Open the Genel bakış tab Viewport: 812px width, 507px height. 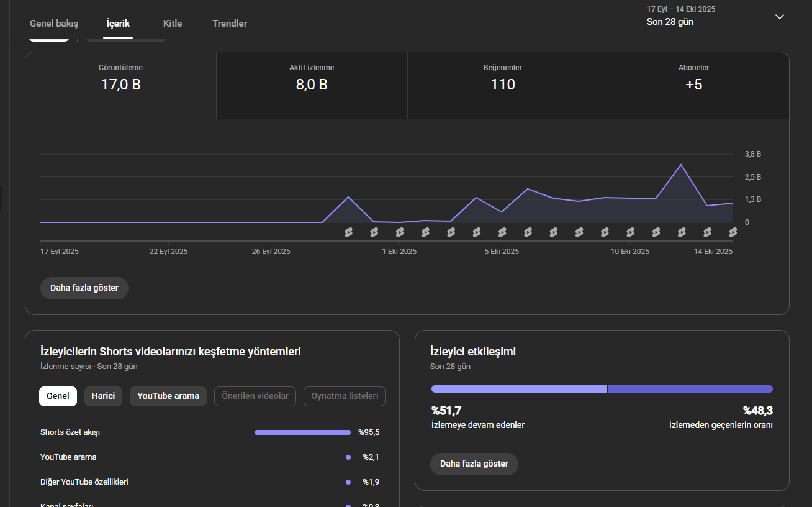click(54, 24)
